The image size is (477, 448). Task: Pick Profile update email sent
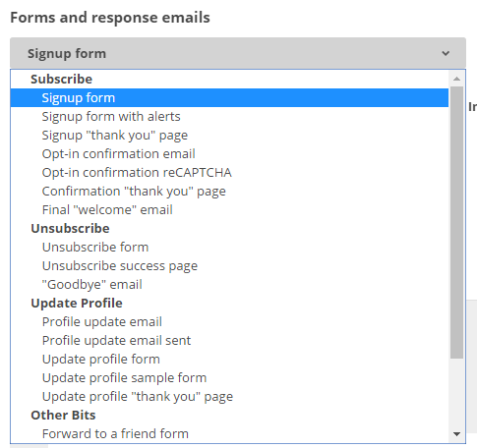(229, 340)
